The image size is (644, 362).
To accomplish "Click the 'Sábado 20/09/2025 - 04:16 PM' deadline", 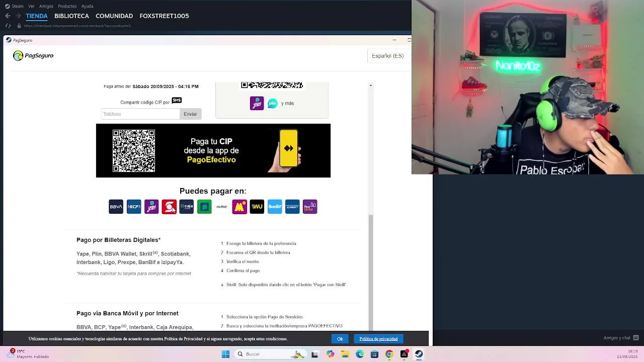I will tap(166, 86).
